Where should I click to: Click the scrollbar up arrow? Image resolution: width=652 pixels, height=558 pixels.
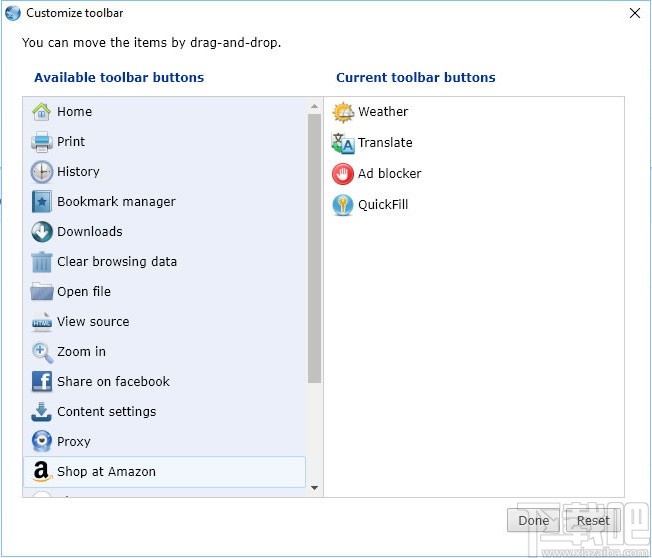point(314,107)
